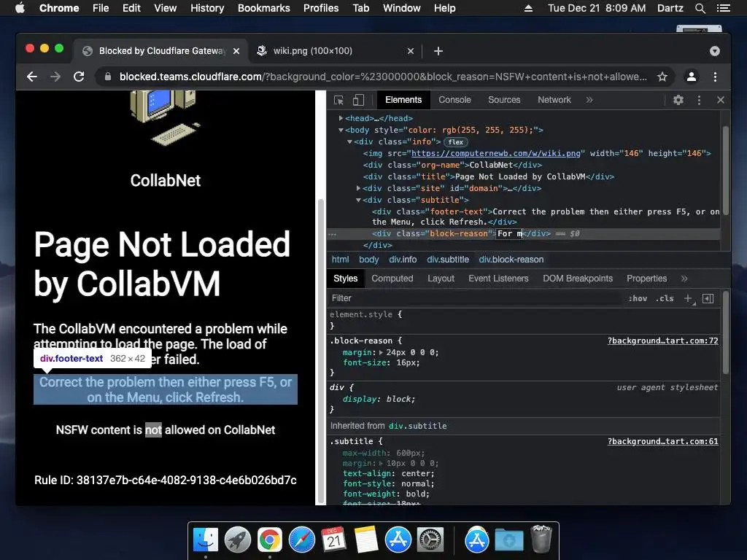Expand the margin shorthand in .block-reason

pos(381,353)
